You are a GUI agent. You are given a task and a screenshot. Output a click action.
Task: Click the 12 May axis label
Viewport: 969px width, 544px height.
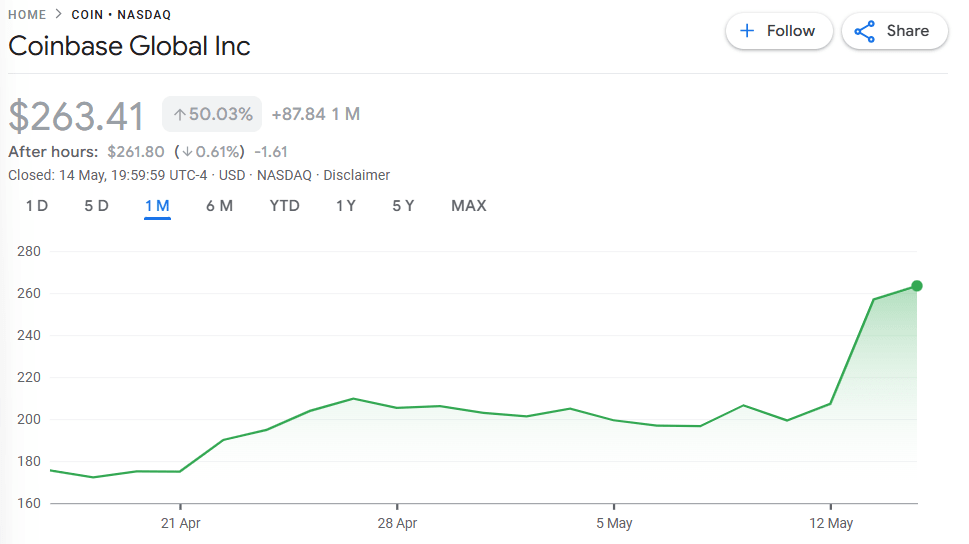[831, 523]
